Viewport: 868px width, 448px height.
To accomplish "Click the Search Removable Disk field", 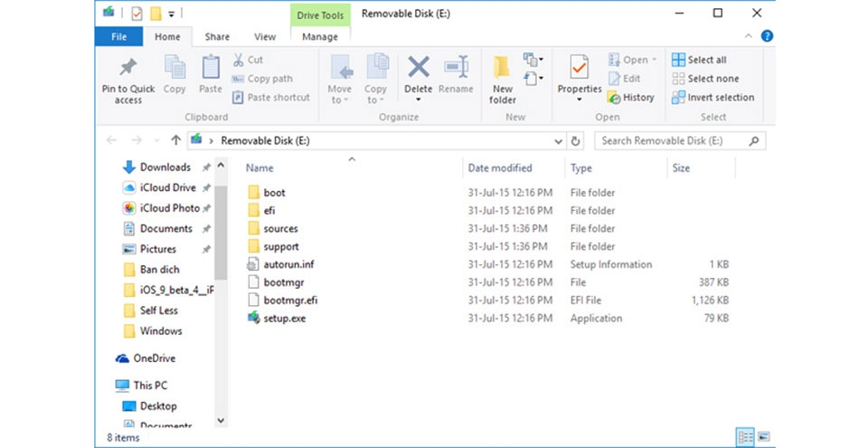I will (680, 141).
